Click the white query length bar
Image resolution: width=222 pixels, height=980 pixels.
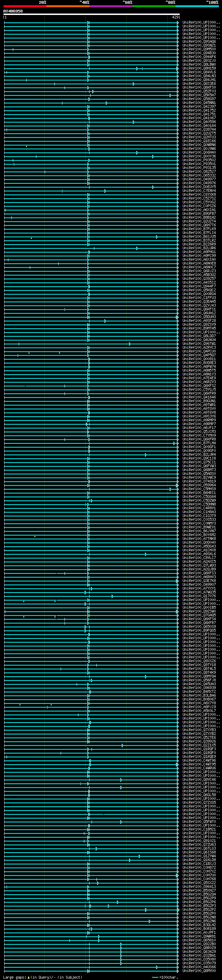[92, 14]
